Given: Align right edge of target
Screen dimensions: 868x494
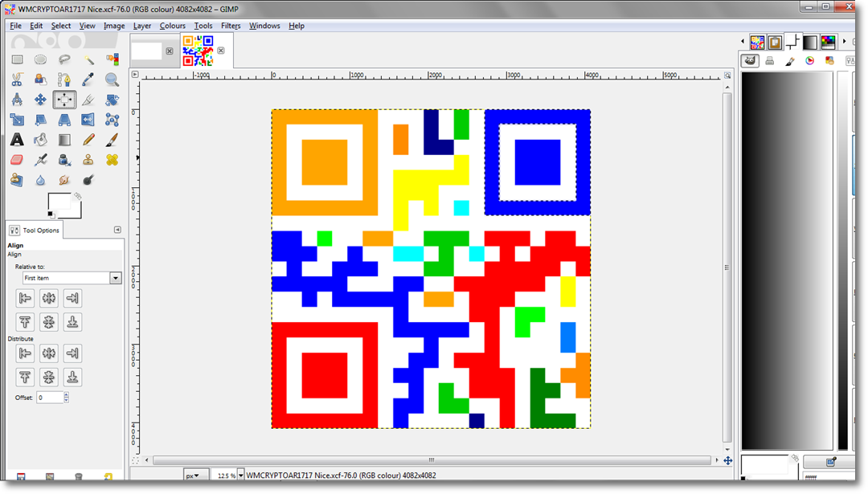Looking at the screenshot, I should coord(72,298).
